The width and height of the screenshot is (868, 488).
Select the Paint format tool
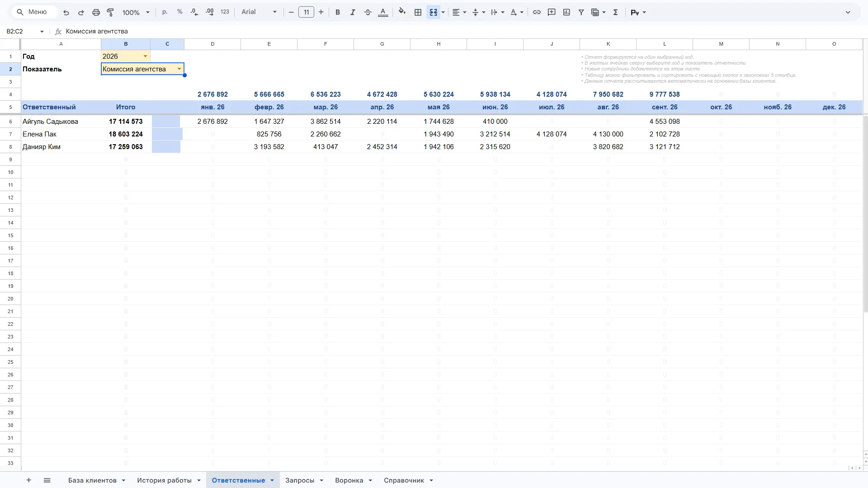(x=110, y=12)
